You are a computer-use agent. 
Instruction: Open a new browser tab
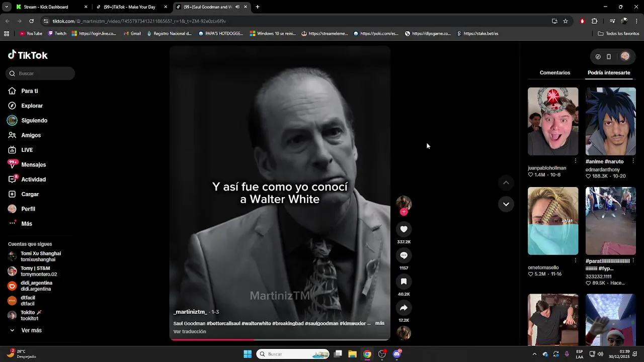[258, 7]
